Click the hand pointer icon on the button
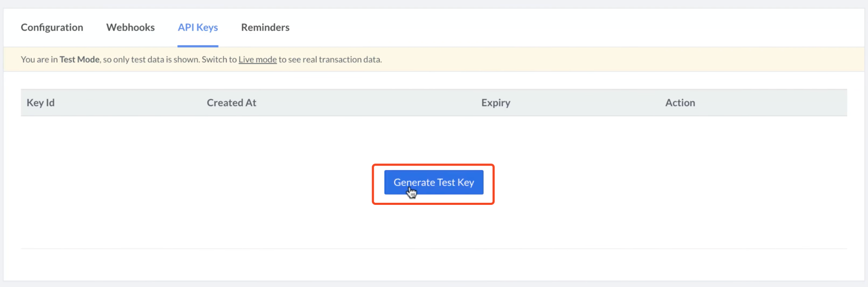The image size is (868, 287). click(412, 193)
